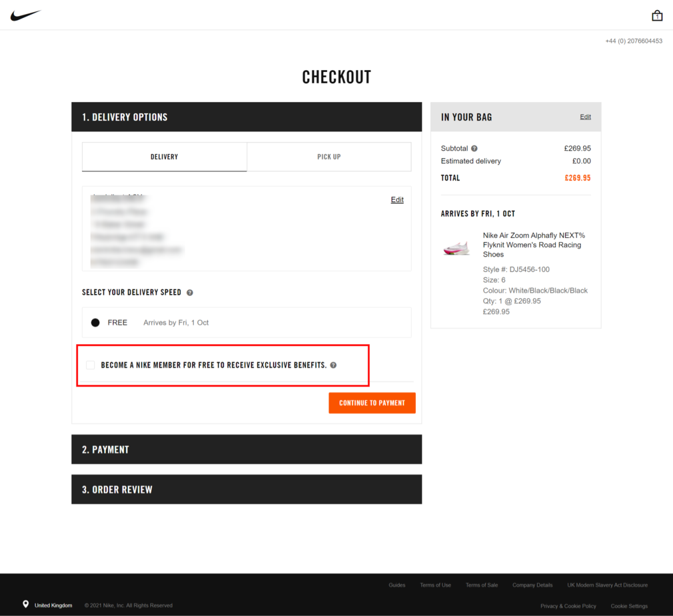
Task: Open Terms of Use link
Action: coord(435,585)
